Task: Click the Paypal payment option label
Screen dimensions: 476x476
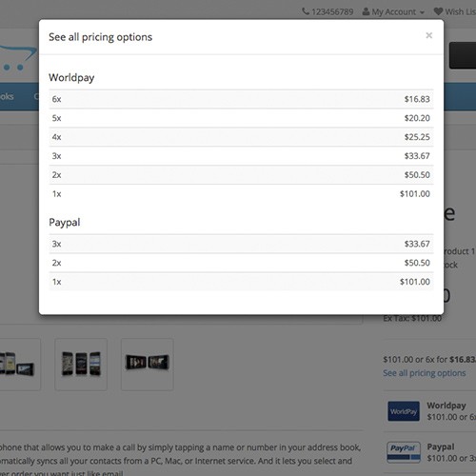Action: click(x=441, y=446)
